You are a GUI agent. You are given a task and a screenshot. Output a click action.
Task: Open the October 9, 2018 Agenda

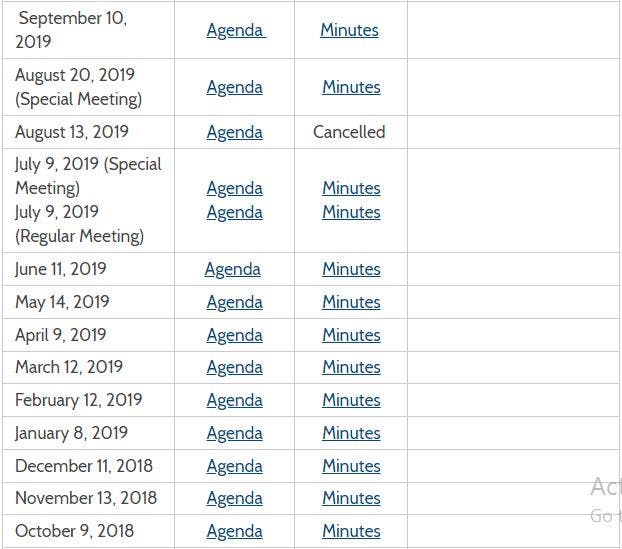point(234,531)
